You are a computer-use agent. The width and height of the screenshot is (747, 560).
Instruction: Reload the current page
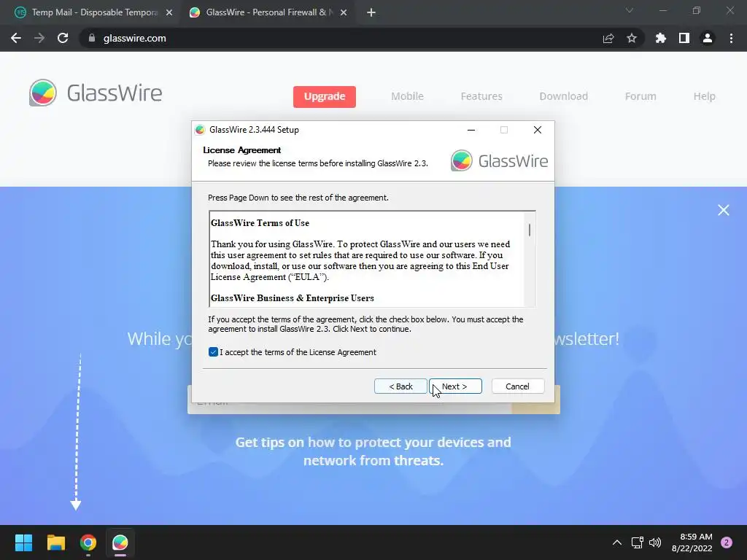pyautogui.click(x=63, y=38)
